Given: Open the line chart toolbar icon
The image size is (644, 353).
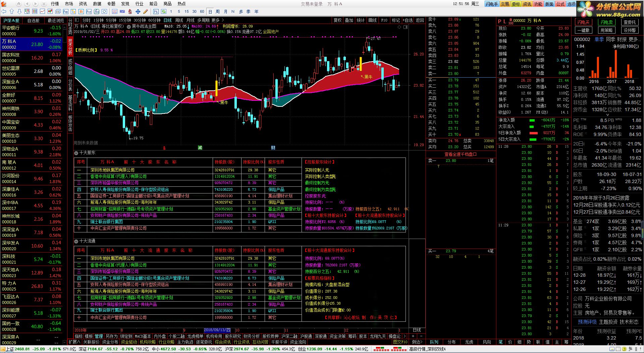Looking at the screenshot, I should pyautogui.click(x=43, y=11).
